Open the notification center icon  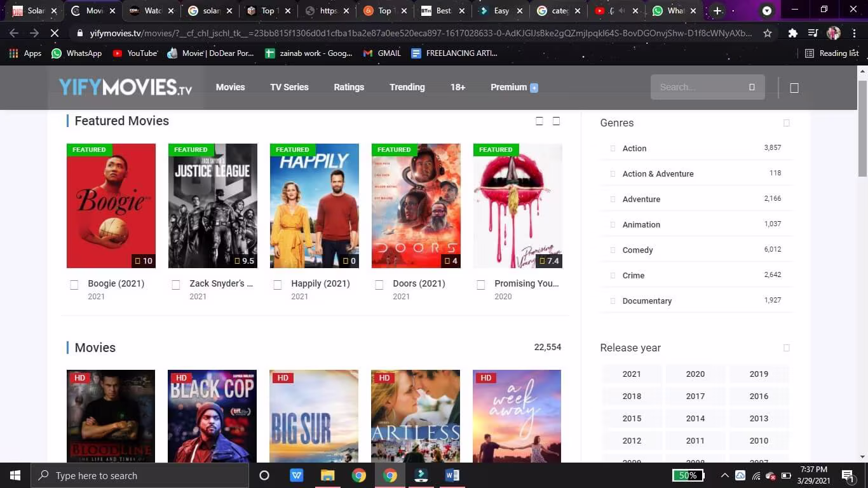pyautogui.click(x=847, y=475)
